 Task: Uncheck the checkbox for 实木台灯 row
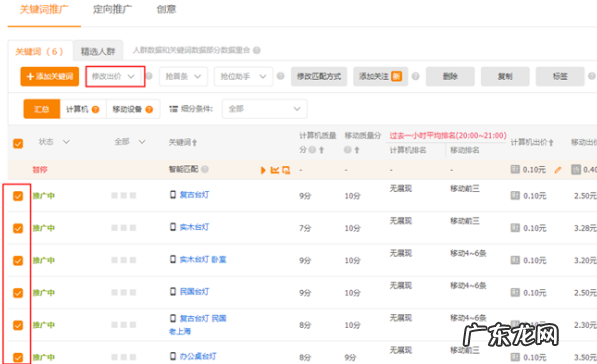pos(18,228)
